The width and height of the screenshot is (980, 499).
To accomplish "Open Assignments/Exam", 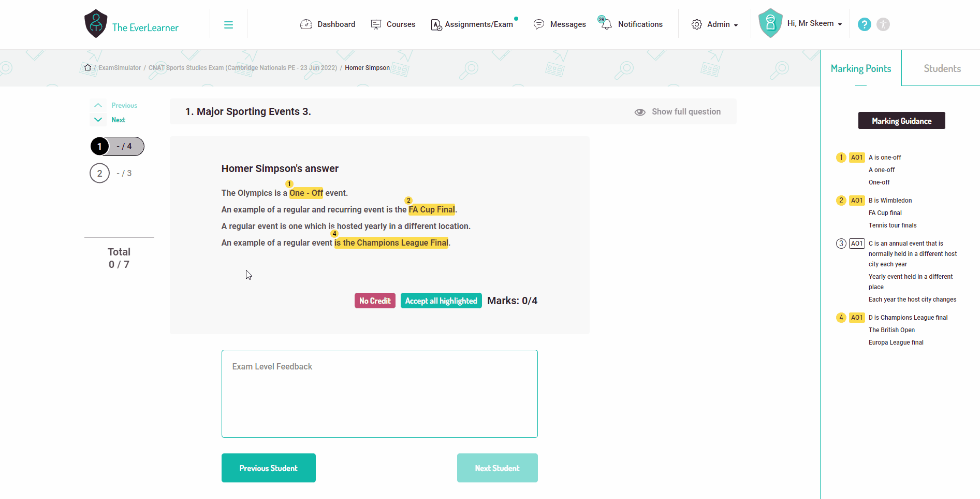I will [479, 24].
